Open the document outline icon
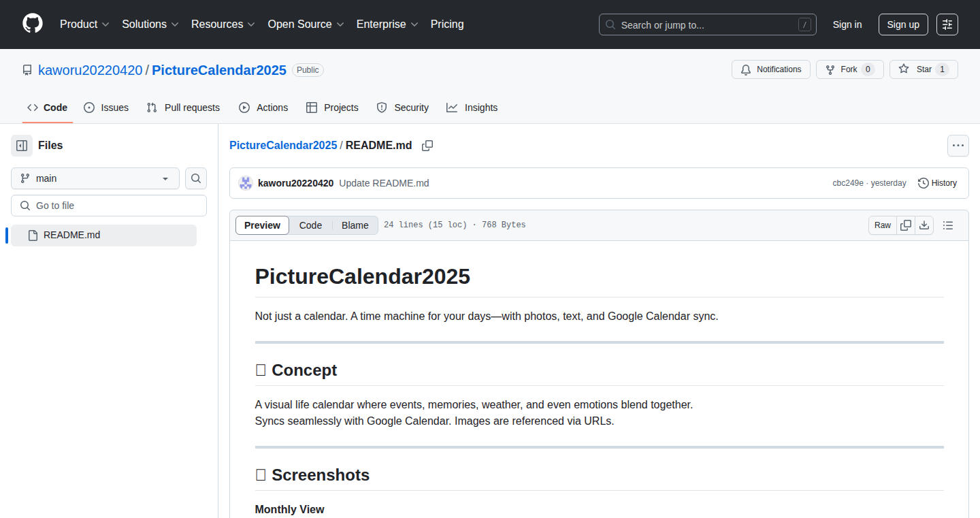The height and width of the screenshot is (518, 980). pos(948,225)
